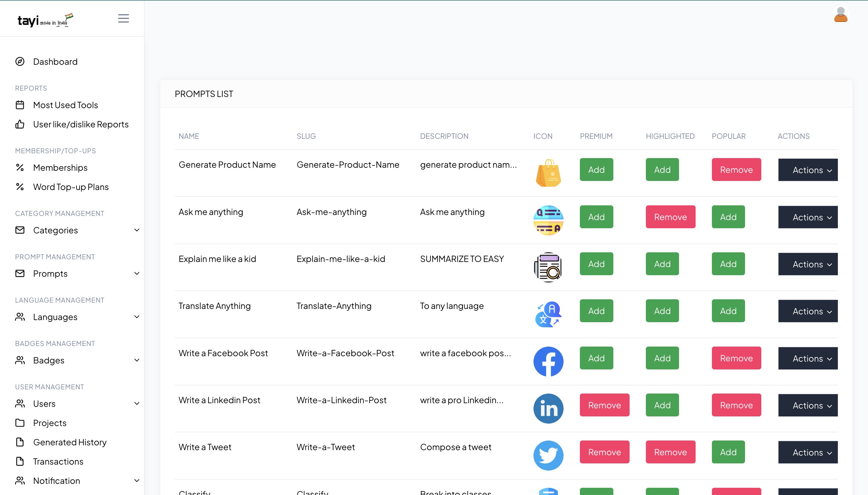Remove Premium from Write a Tweet
The height and width of the screenshot is (495, 868).
(x=604, y=452)
